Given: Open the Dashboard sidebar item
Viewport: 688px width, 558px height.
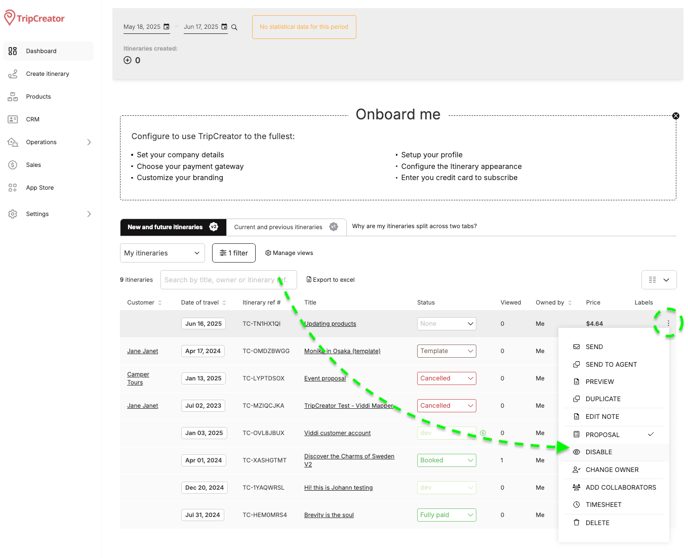Looking at the screenshot, I should pyautogui.click(x=48, y=51).
